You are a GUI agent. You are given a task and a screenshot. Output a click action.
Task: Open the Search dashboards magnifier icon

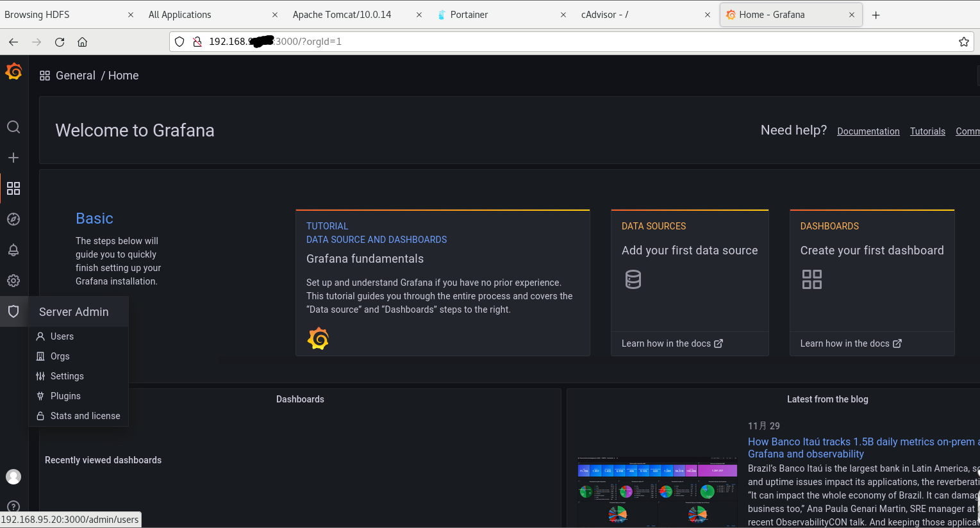tap(13, 127)
